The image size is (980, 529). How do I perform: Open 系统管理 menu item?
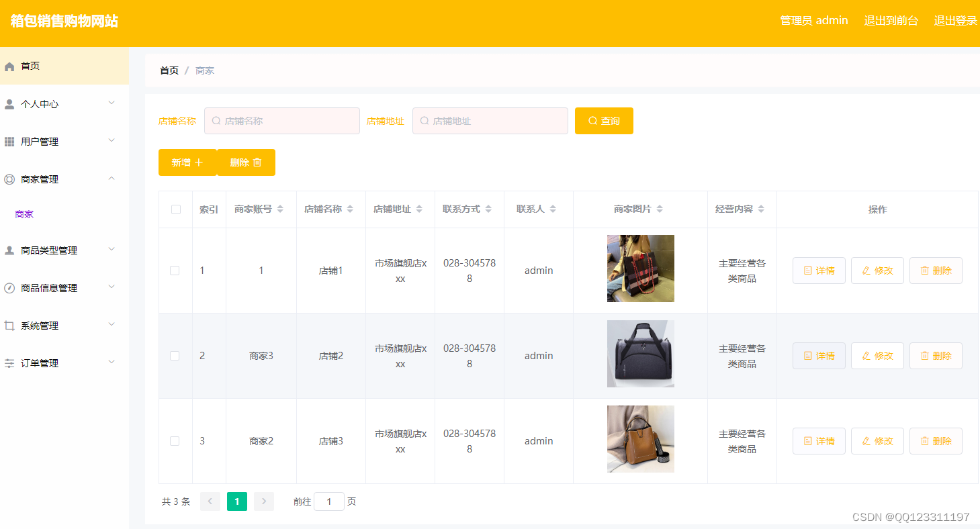point(64,326)
